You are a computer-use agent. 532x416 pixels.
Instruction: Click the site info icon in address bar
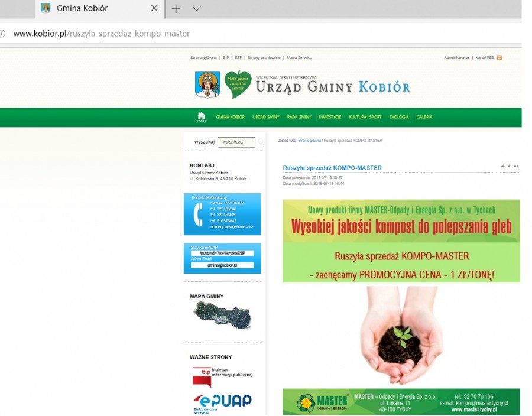(x=2, y=34)
